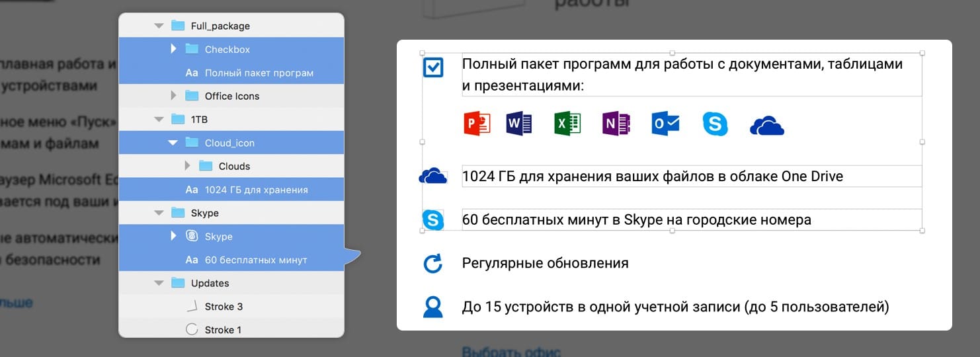Click the OneNote icon on the canvas
The width and height of the screenshot is (980, 357).
616,124
